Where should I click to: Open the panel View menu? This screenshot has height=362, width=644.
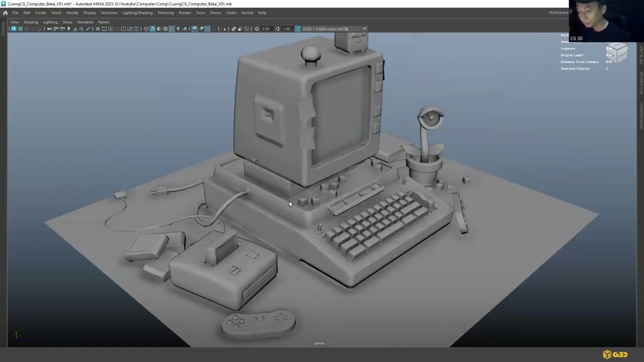(x=15, y=22)
